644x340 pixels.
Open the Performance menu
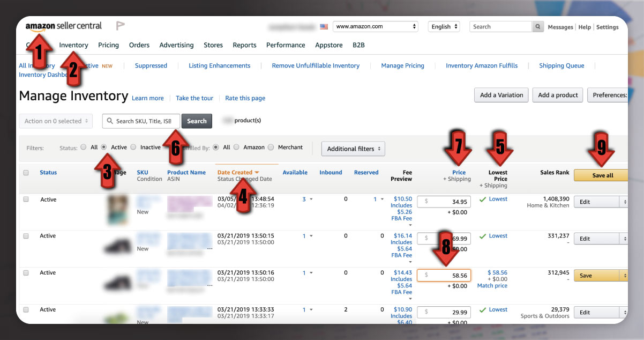point(286,45)
